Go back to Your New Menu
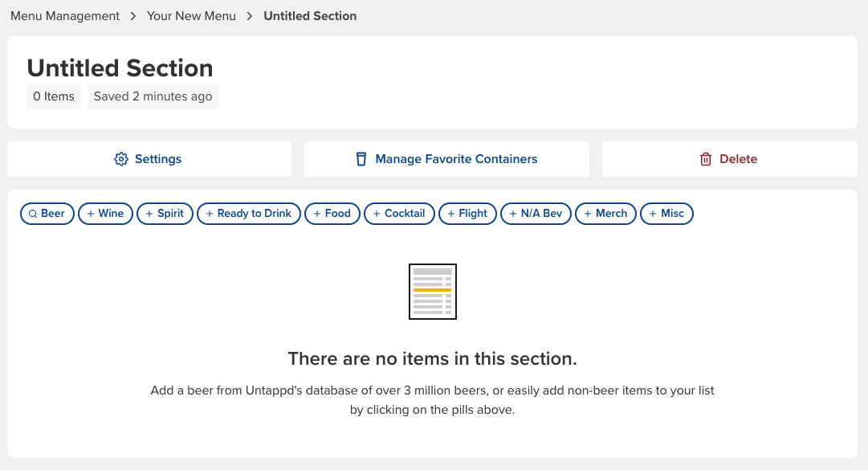 coord(191,16)
